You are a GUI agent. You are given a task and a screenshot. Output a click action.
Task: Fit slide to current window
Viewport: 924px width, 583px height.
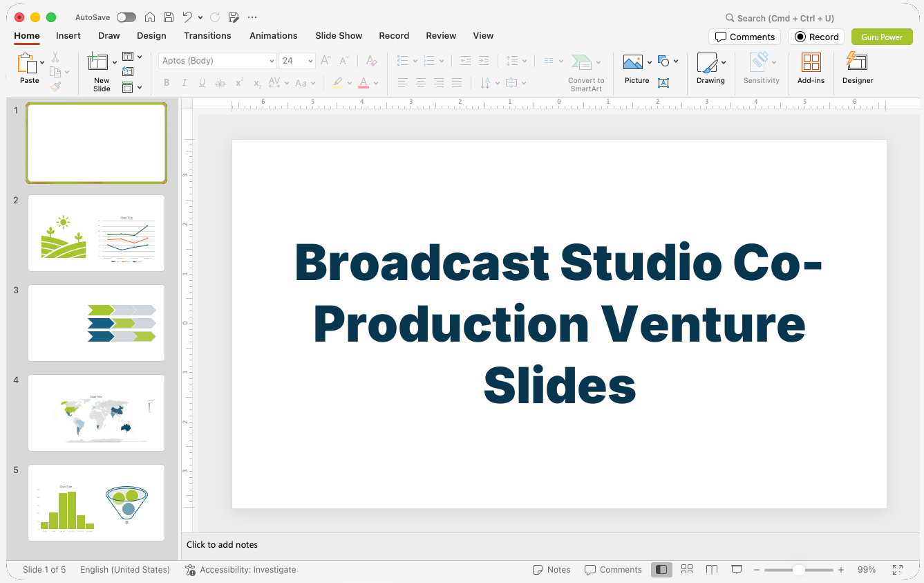pyautogui.click(x=897, y=570)
